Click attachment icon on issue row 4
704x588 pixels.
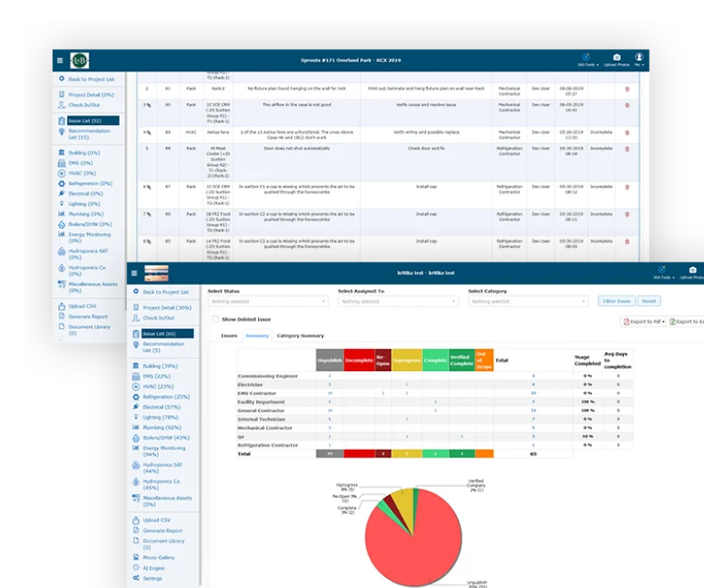(x=149, y=132)
